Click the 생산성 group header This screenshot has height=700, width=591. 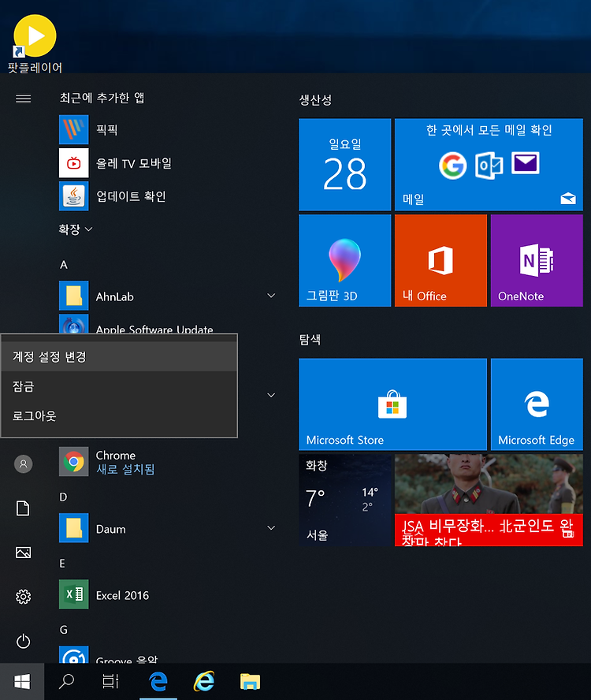[x=315, y=99]
